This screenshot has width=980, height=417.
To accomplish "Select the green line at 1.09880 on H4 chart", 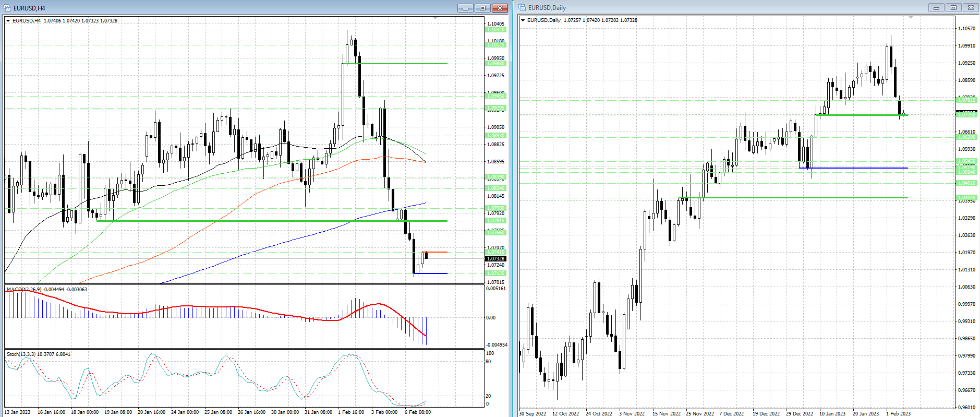I will (x=395, y=64).
